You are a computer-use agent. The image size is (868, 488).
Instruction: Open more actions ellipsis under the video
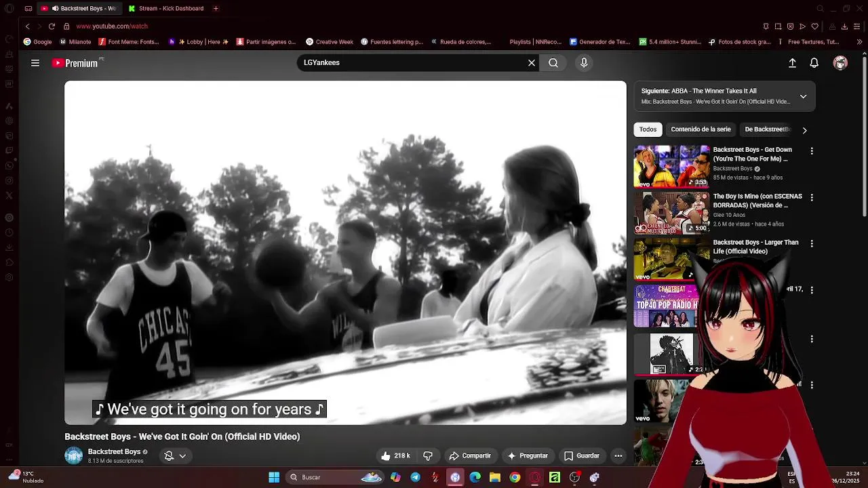click(x=618, y=455)
